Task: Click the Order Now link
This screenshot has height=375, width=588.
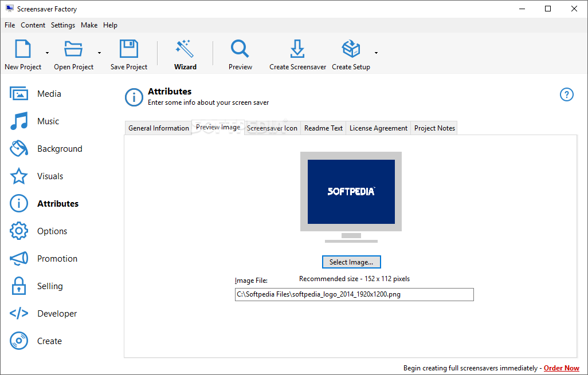Action: 562,368
